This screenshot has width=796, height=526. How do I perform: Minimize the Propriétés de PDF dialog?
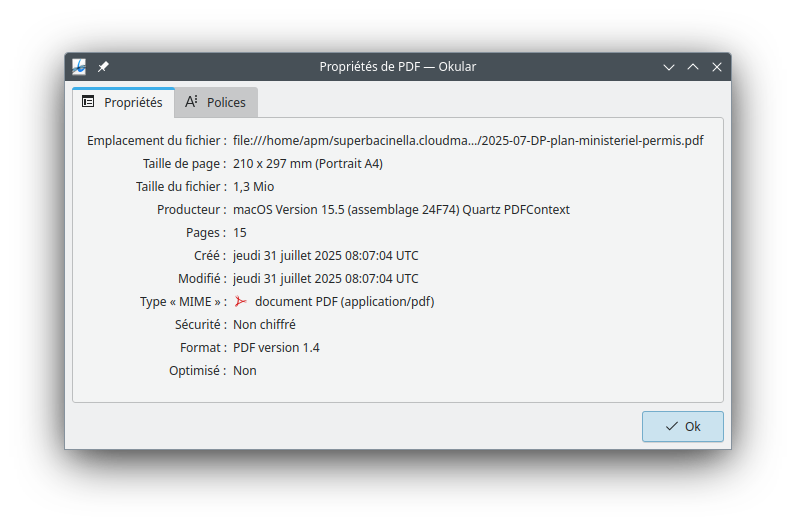click(x=669, y=67)
